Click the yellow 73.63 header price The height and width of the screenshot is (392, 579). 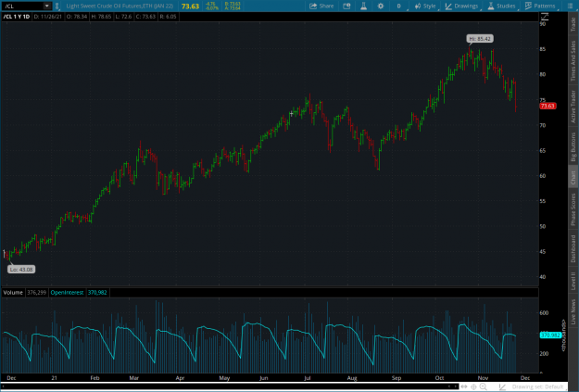pyautogui.click(x=190, y=6)
